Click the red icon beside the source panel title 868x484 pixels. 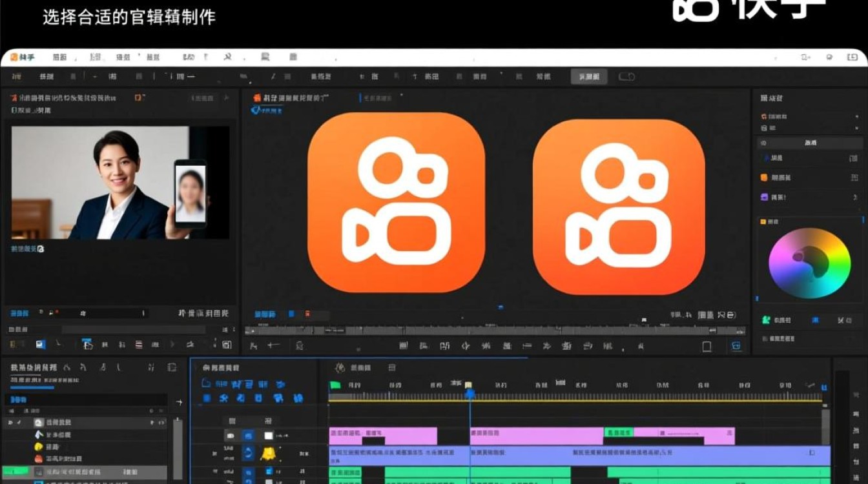tap(13, 97)
